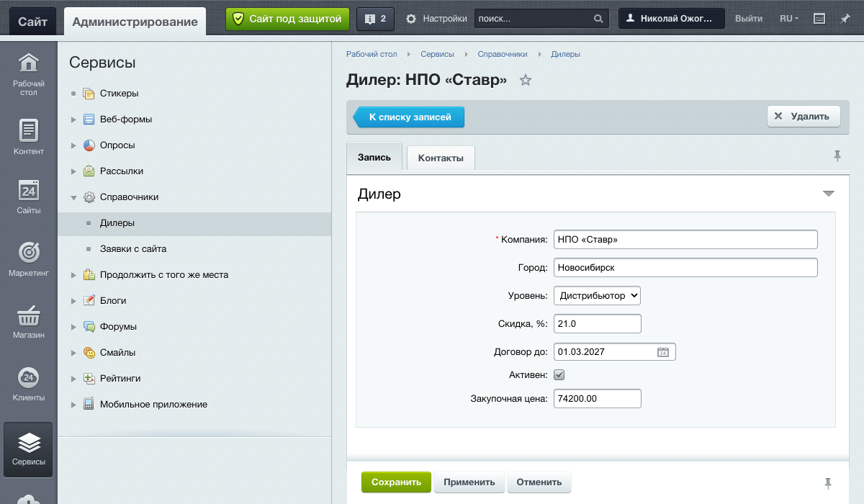864x504 pixels.
Task: Pin the top admin panel
Action: [x=845, y=19]
